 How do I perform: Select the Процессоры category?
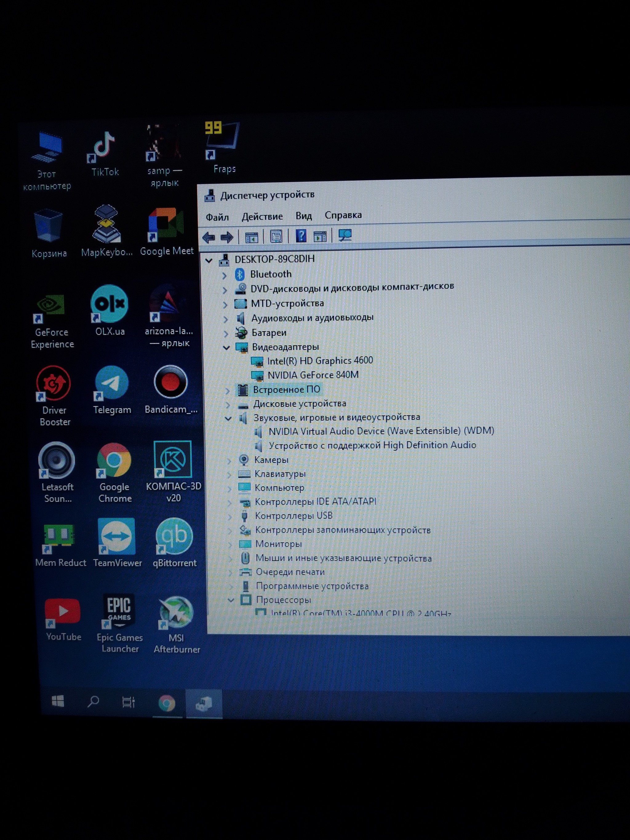tap(283, 600)
